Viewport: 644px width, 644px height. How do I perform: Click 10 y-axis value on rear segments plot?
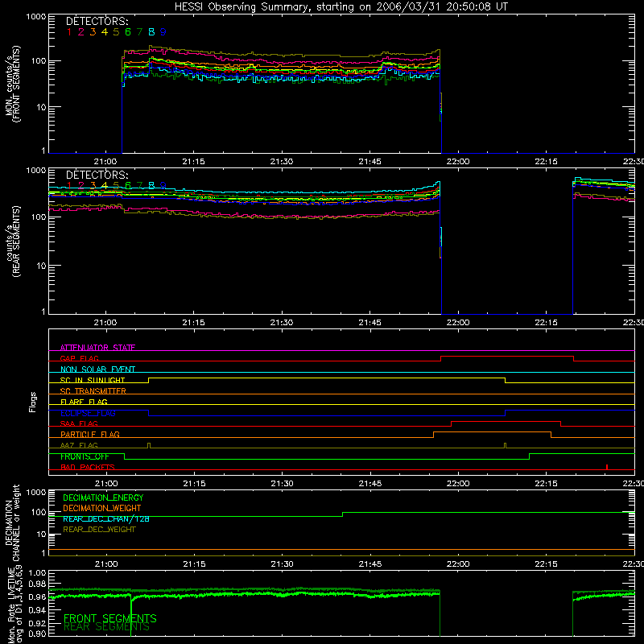pyautogui.click(x=41, y=266)
